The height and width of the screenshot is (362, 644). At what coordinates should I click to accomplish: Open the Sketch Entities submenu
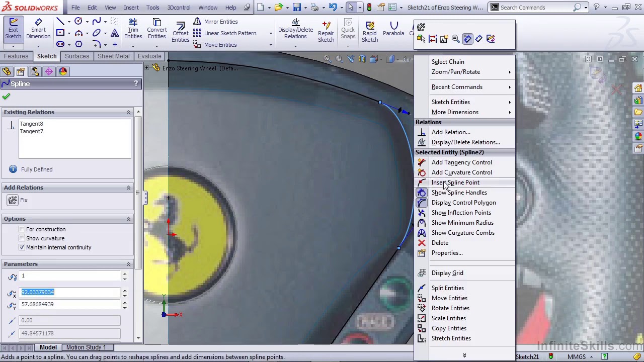click(x=465, y=102)
